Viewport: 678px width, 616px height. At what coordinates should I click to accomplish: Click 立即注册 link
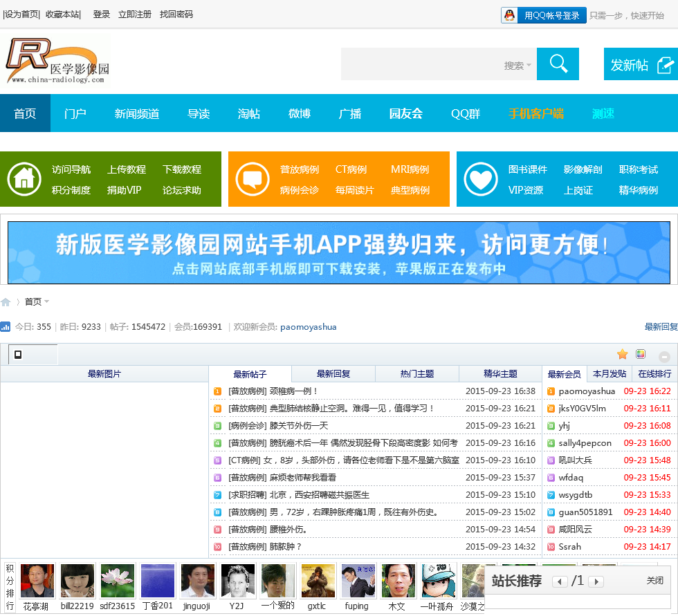click(x=135, y=15)
